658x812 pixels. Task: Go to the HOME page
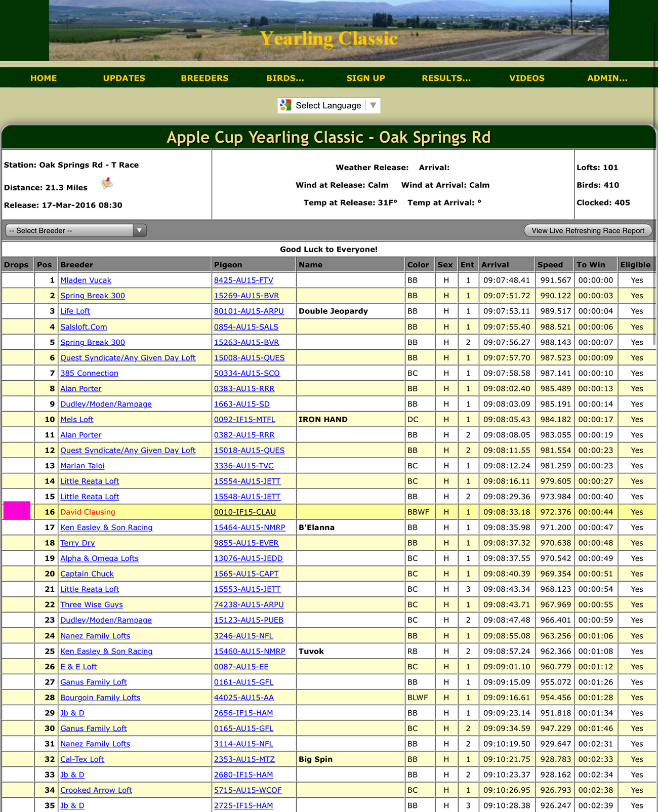point(44,78)
